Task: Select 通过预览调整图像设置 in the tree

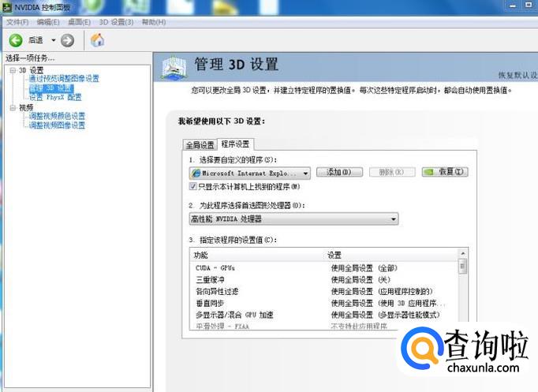Action: [x=64, y=79]
